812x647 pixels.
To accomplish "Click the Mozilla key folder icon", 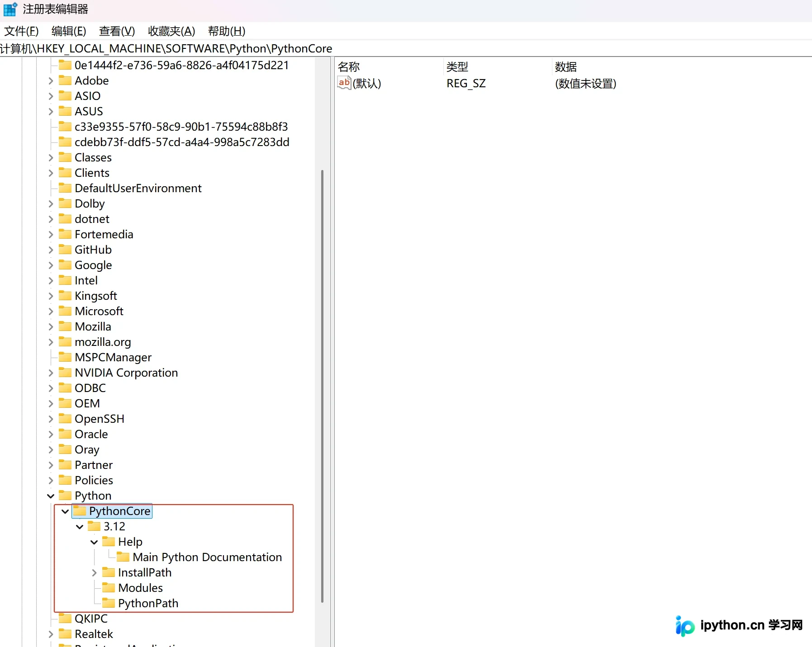I will coord(65,326).
